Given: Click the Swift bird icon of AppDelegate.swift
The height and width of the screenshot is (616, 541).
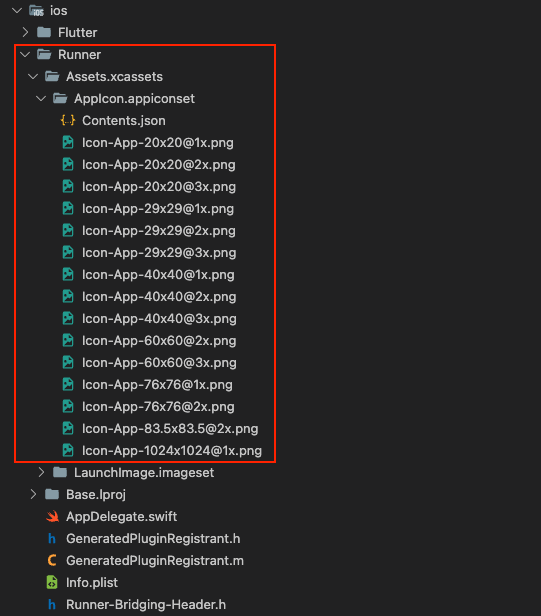Looking at the screenshot, I should coord(52,516).
